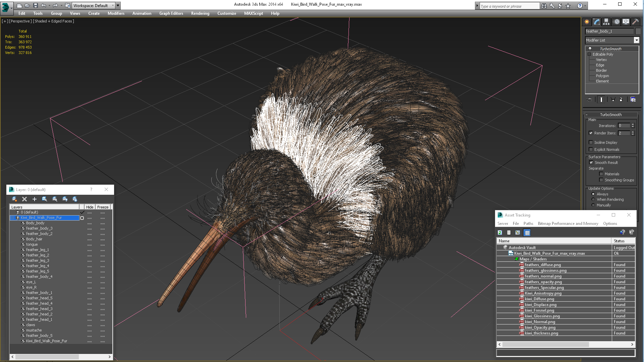This screenshot has width=644, height=362.
Task: Open Paths menu in Asset Tracking
Action: click(528, 224)
